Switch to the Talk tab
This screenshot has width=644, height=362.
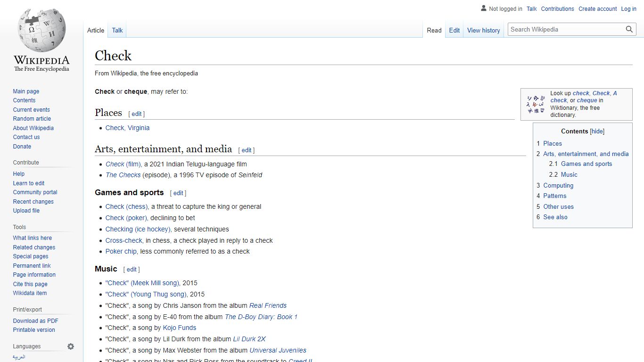tap(117, 30)
